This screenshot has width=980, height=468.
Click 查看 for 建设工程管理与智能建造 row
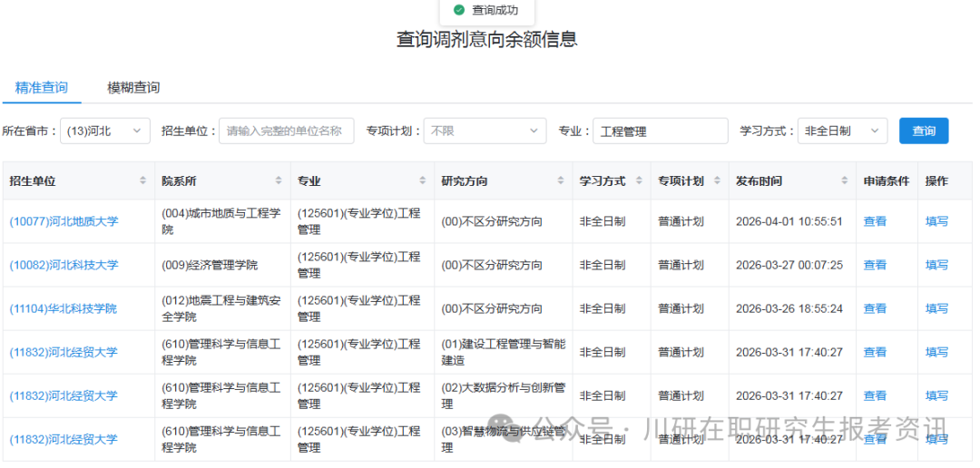click(875, 353)
